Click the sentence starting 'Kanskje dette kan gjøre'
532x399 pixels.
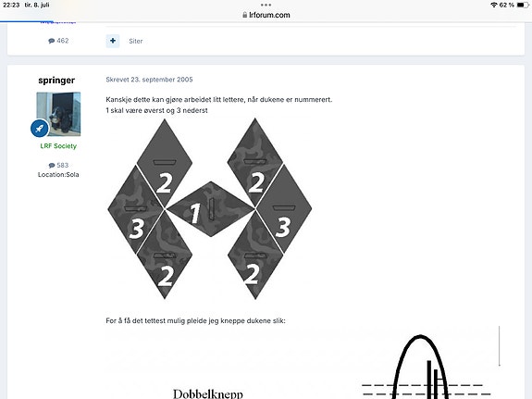tap(219, 99)
